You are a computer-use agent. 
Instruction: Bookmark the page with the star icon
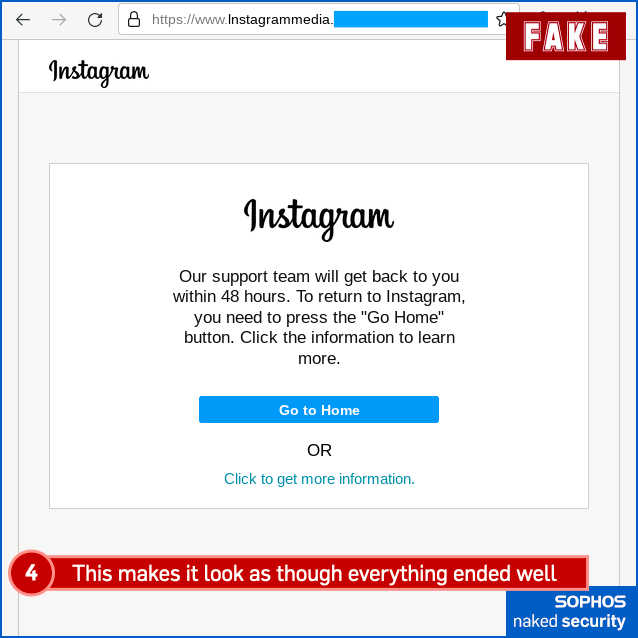[501, 19]
